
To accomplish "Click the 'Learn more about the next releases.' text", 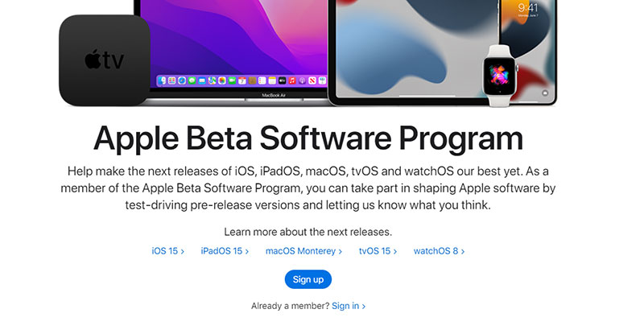I will (x=308, y=232).
